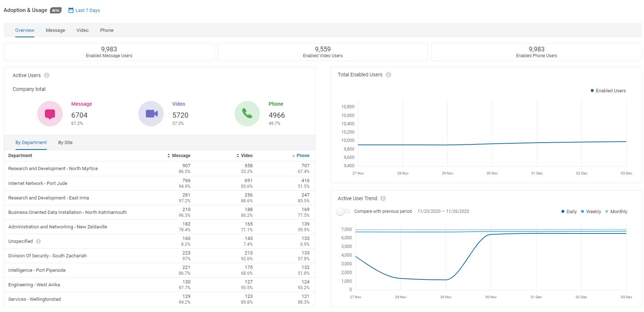
Task: Click the Active User Trend info icon
Action: 383,198
